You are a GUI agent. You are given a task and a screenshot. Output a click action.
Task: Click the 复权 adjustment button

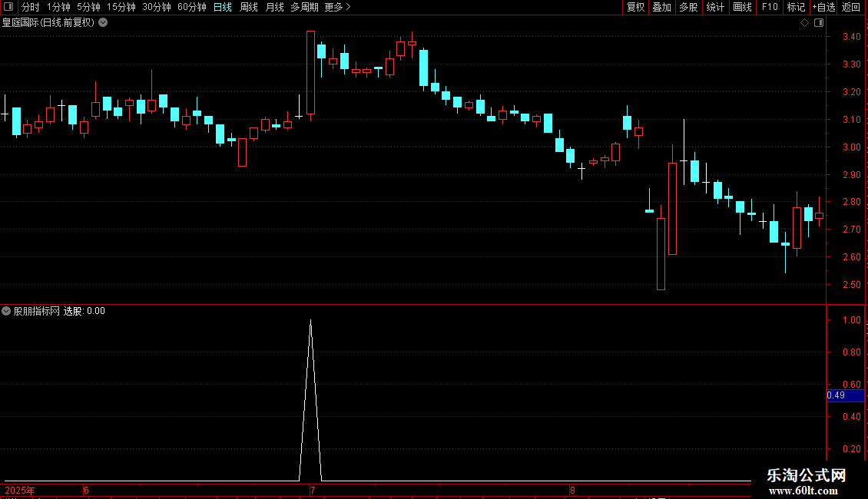pos(635,7)
